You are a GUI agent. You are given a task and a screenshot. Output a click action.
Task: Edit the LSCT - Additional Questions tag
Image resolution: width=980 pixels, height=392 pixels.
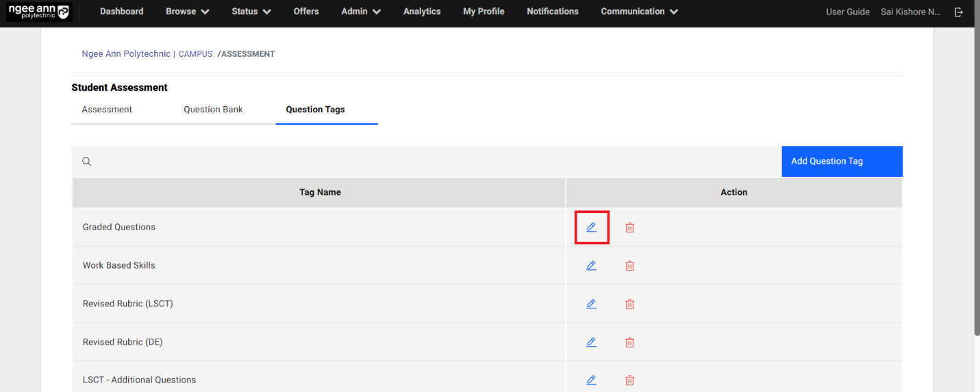click(x=591, y=380)
